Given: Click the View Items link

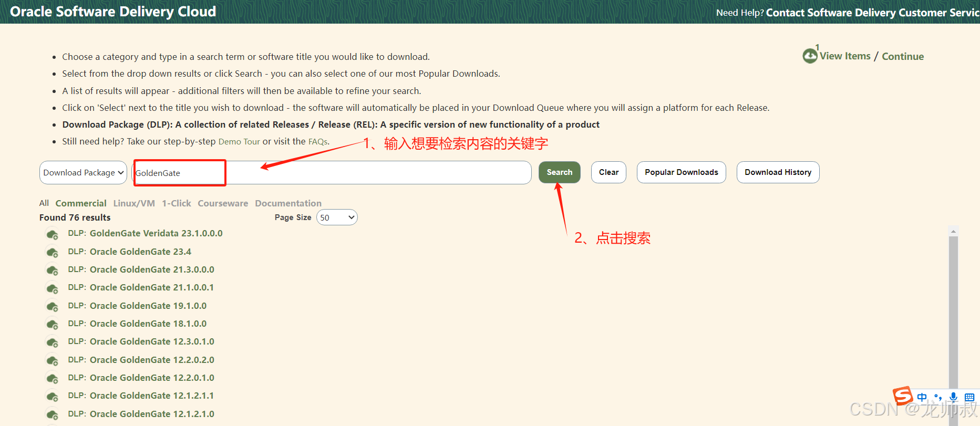Looking at the screenshot, I should (845, 56).
